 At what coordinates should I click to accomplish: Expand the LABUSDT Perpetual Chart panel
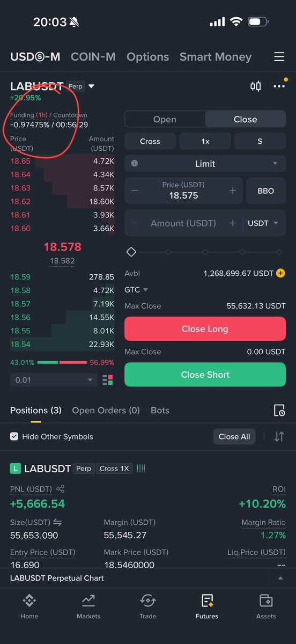click(x=280, y=578)
